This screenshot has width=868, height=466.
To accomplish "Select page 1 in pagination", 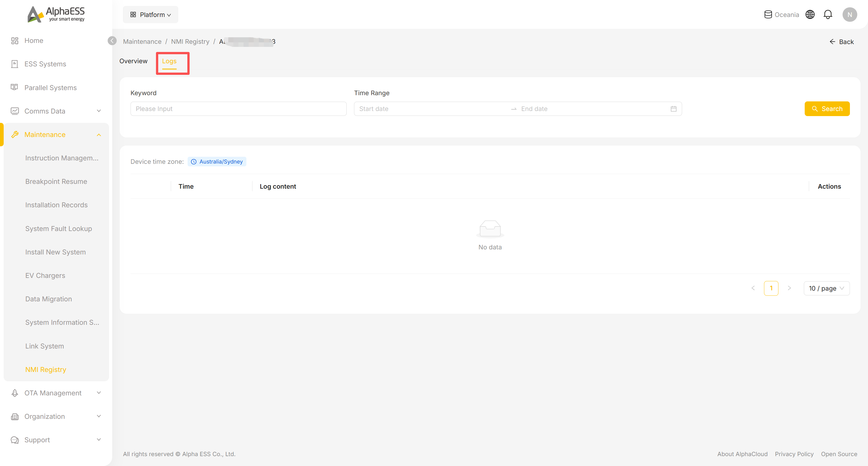I will pyautogui.click(x=771, y=288).
